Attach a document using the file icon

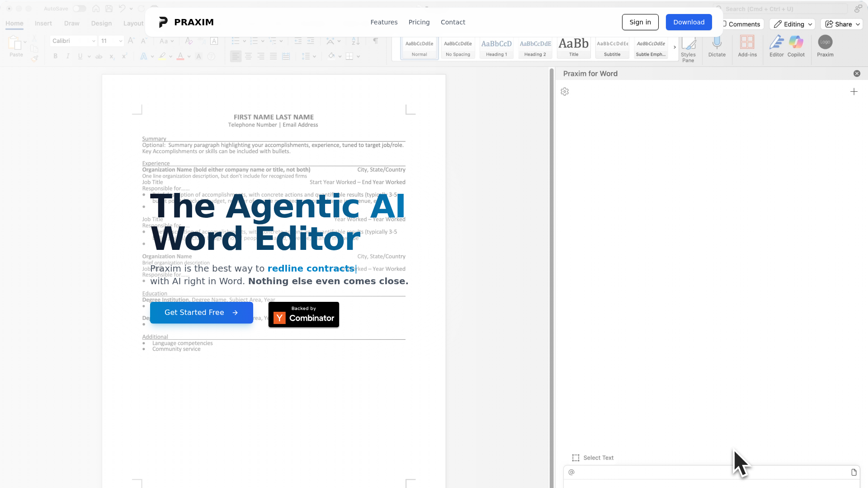coord(854,472)
